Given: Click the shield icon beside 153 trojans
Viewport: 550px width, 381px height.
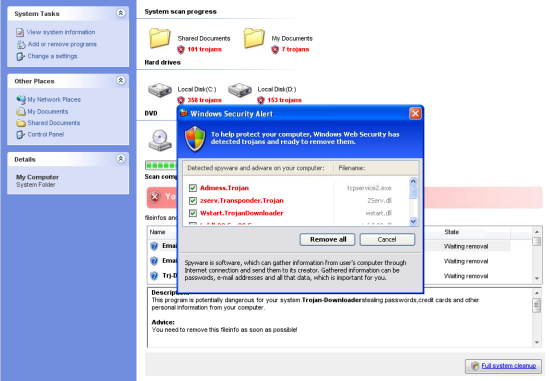Looking at the screenshot, I should (261, 100).
